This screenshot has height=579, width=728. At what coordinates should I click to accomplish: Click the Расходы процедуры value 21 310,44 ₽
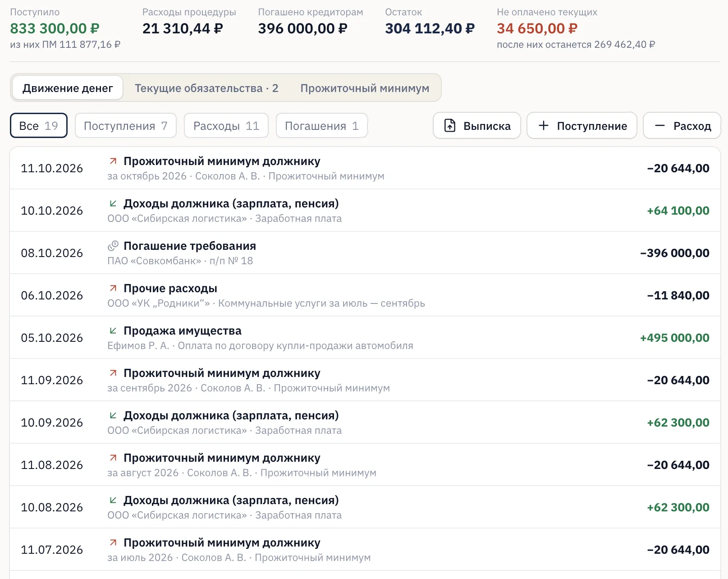tap(183, 28)
